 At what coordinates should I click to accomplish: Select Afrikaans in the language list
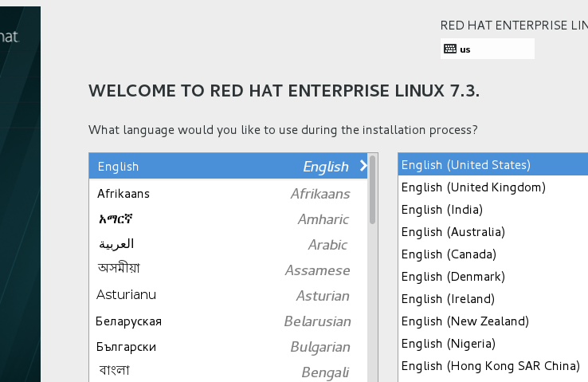pos(228,194)
